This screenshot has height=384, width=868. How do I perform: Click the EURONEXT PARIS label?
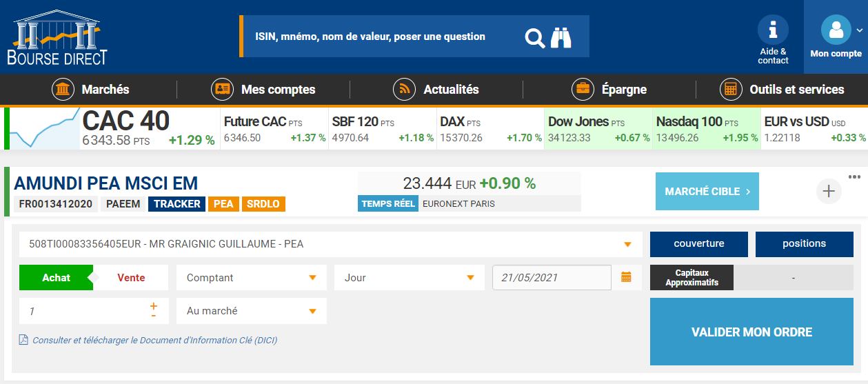coord(458,204)
